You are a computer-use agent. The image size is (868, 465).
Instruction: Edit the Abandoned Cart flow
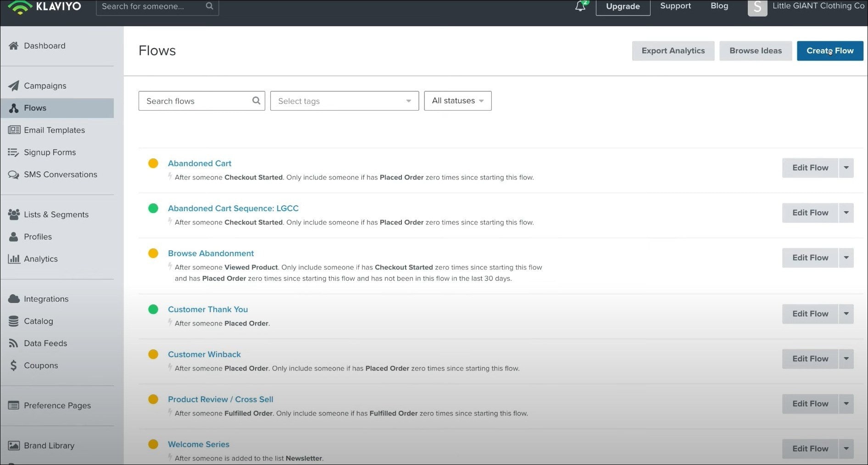point(810,168)
